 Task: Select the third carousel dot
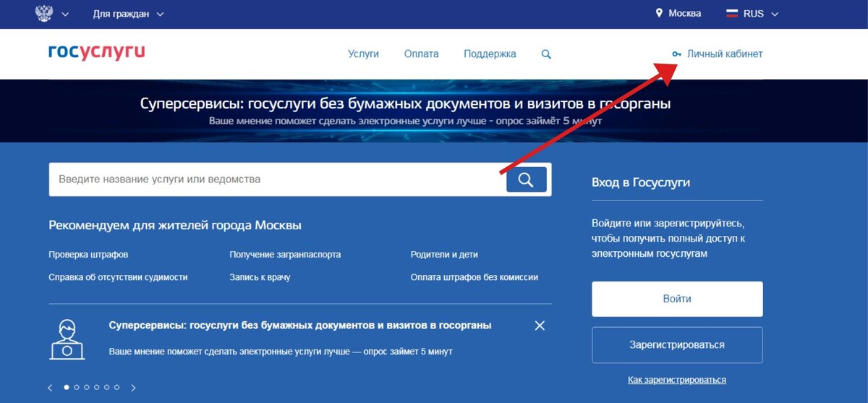pos(87,387)
